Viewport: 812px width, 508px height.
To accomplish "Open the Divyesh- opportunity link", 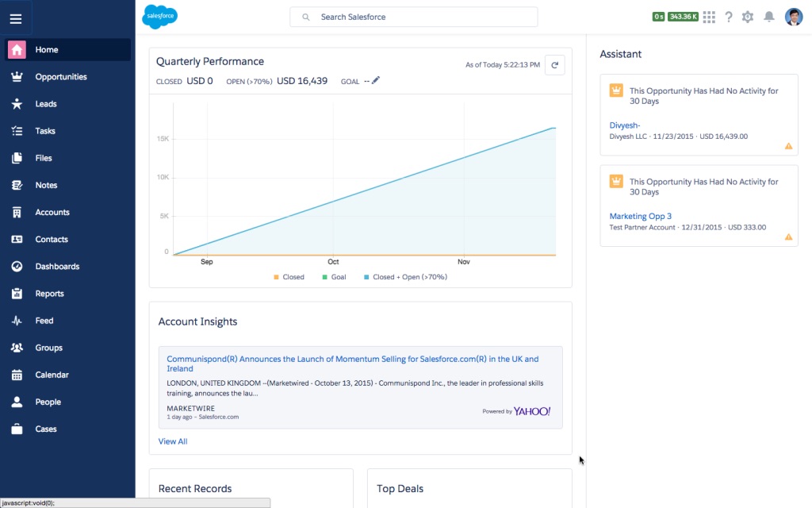I will click(625, 125).
